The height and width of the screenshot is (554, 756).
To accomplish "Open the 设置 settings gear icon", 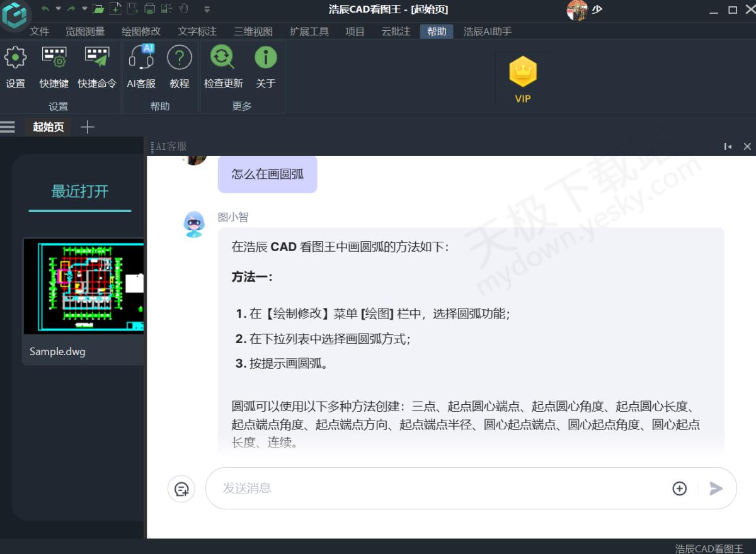I will pos(15,58).
